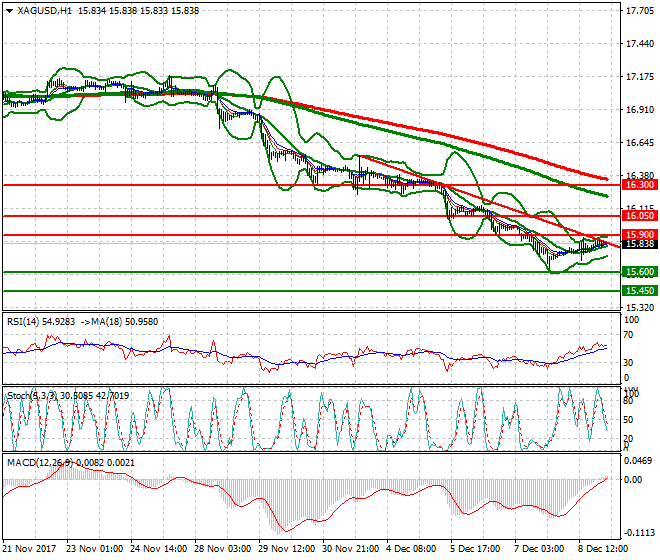Click the 16.050 red price level label
Image resolution: width=660 pixels, height=560 pixels.
coord(640,216)
